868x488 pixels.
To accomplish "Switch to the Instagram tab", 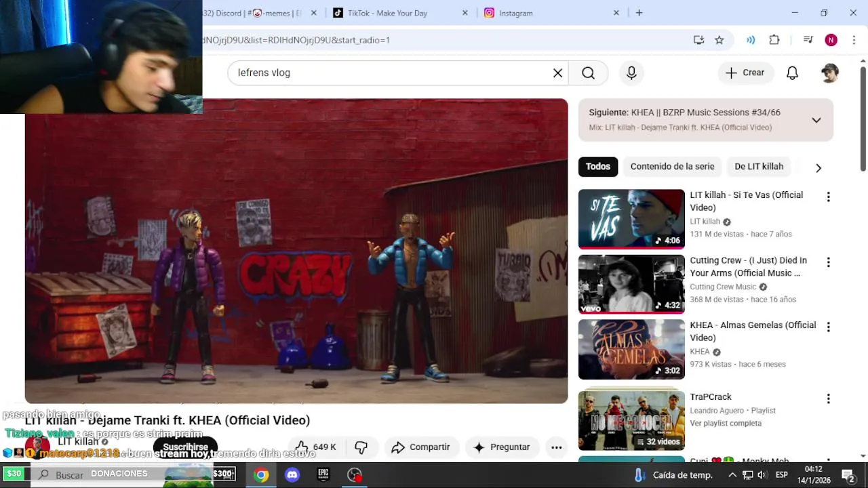I will [552, 13].
